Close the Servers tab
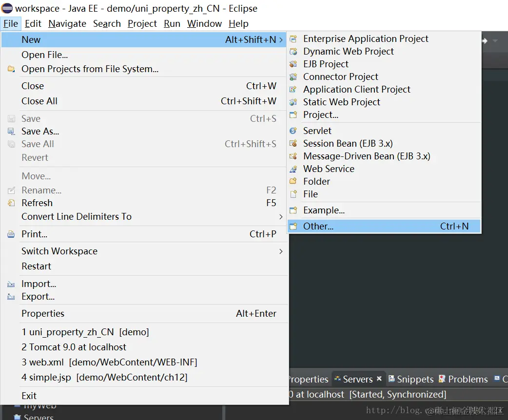The height and width of the screenshot is (420, 508). pos(379,378)
